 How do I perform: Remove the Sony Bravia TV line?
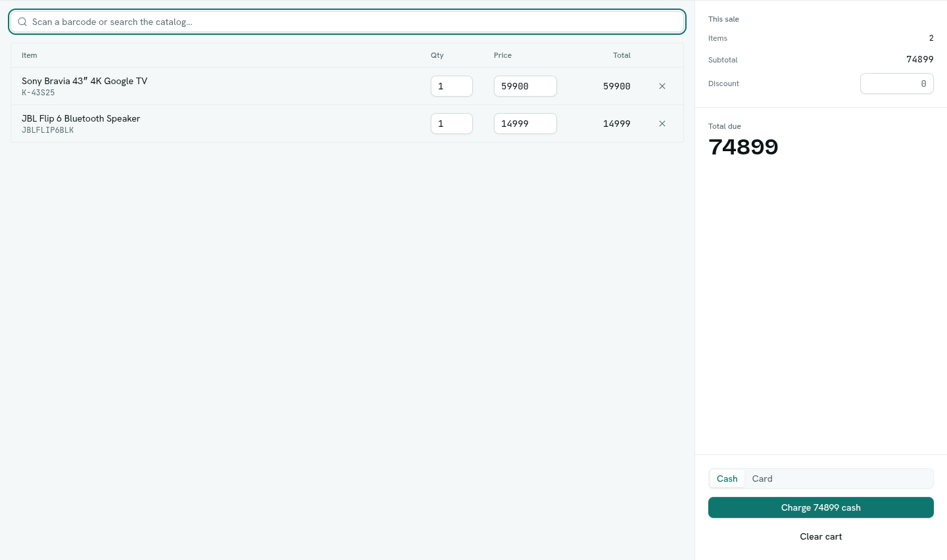point(662,86)
